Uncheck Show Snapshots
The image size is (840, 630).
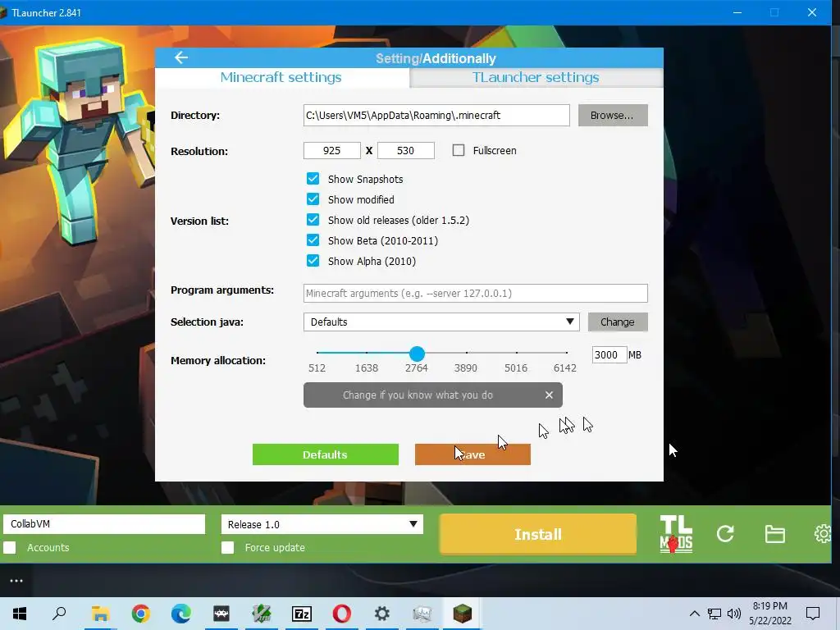(x=313, y=178)
